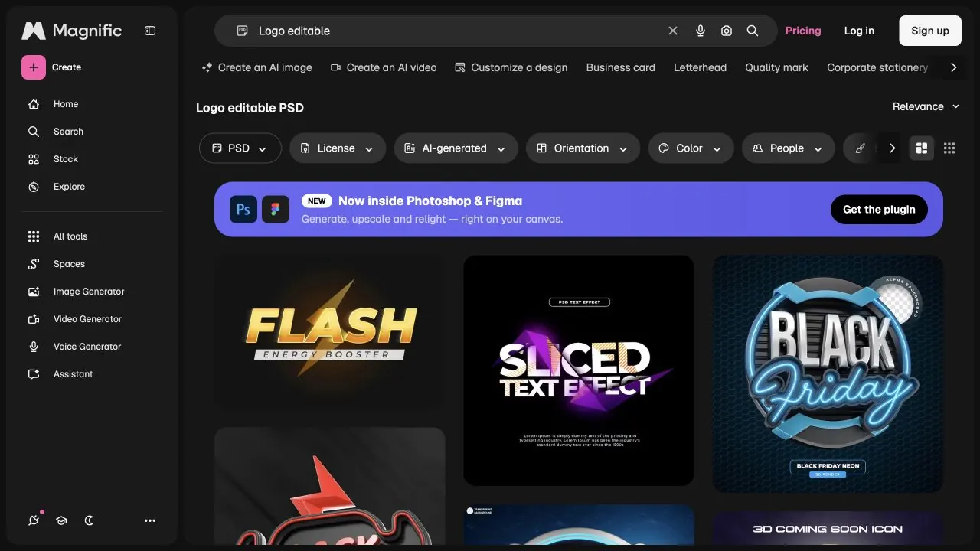Open the PSD filter dropdown
This screenshot has width=980, height=551.
tap(240, 148)
